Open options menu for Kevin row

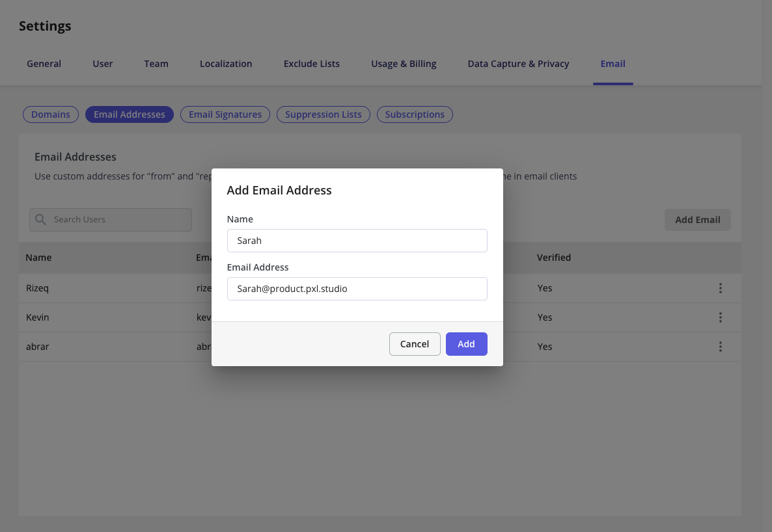[721, 317]
